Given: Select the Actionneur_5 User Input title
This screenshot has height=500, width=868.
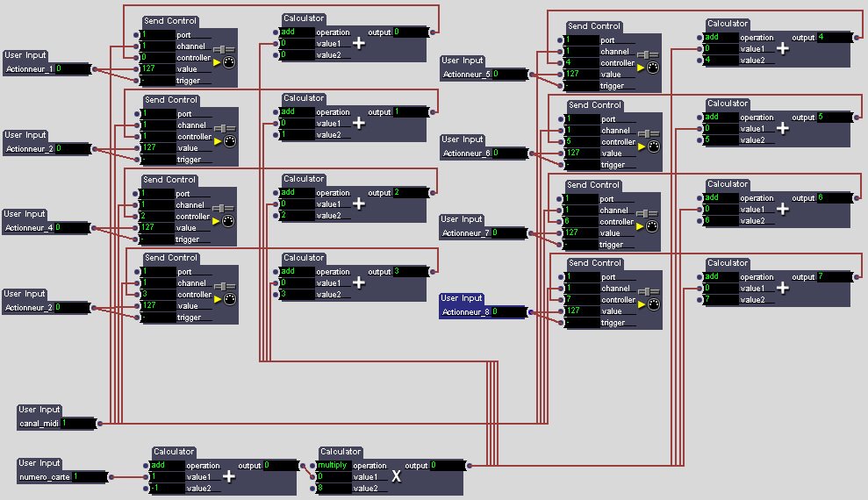Looking at the screenshot, I should click(463, 61).
